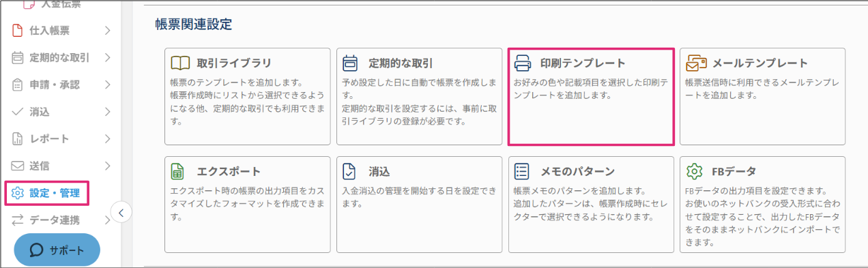The width and height of the screenshot is (868, 268).
Task: Click text お好みの色や記載項目を選択した印刷
Action: tap(591, 83)
